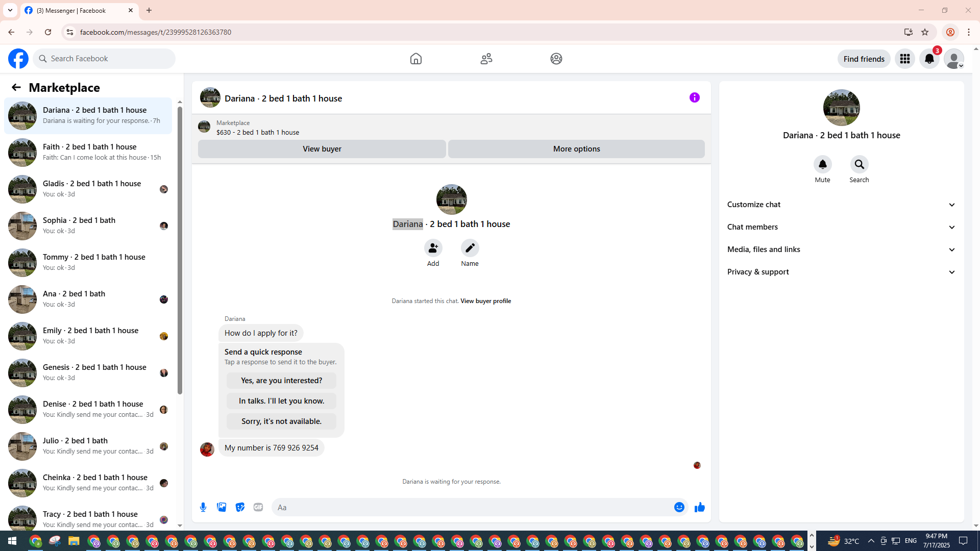This screenshot has width=980, height=551.
Task: Open File Explorer from the taskbar
Action: pyautogui.click(x=74, y=541)
